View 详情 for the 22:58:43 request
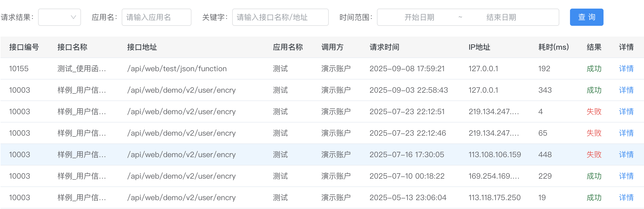 coord(626,90)
